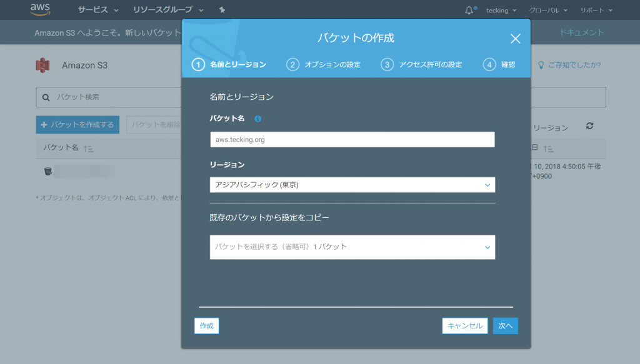Click the バケット名 info icon

point(257,119)
